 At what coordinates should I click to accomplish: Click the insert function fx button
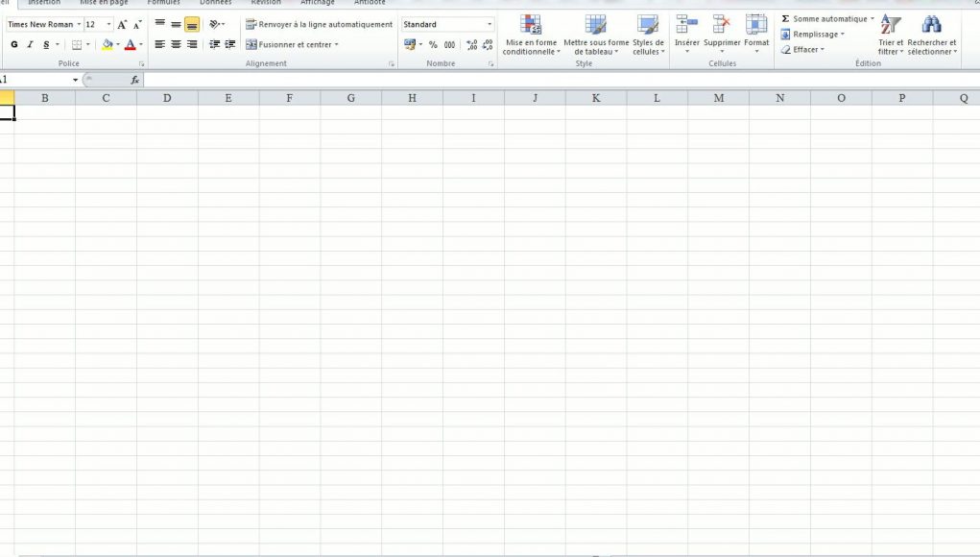[134, 80]
